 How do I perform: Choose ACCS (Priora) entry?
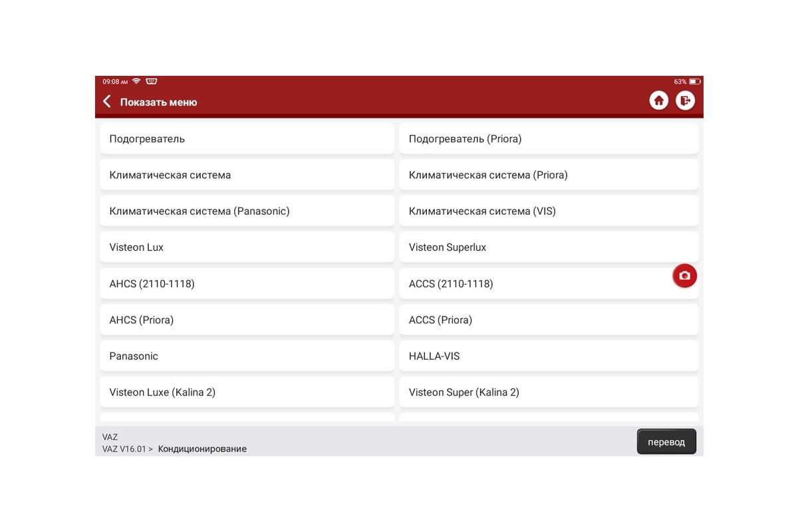coord(549,320)
